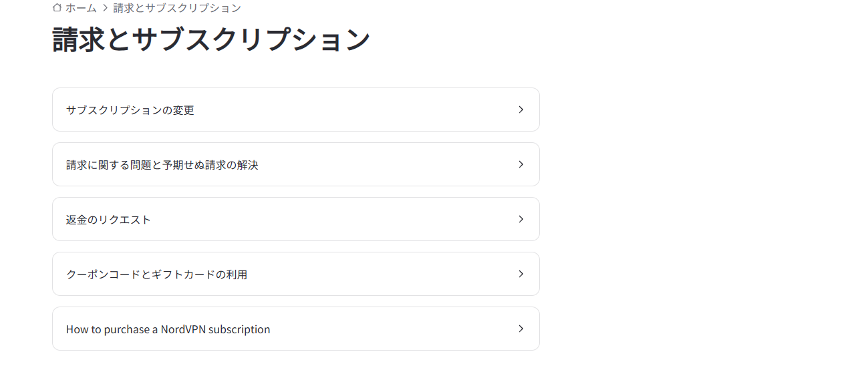This screenshot has height=376, width=868.
Task: Select the 請求とサブスクリプション breadcrumb item
Action: [177, 8]
